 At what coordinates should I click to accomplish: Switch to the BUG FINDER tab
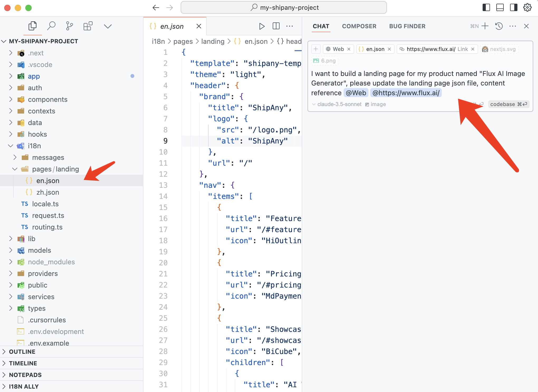tap(407, 26)
